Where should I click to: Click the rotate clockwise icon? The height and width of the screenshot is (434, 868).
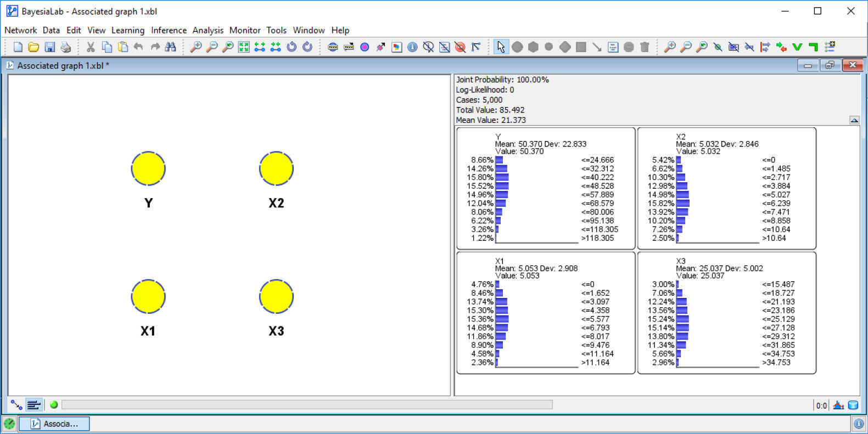307,47
